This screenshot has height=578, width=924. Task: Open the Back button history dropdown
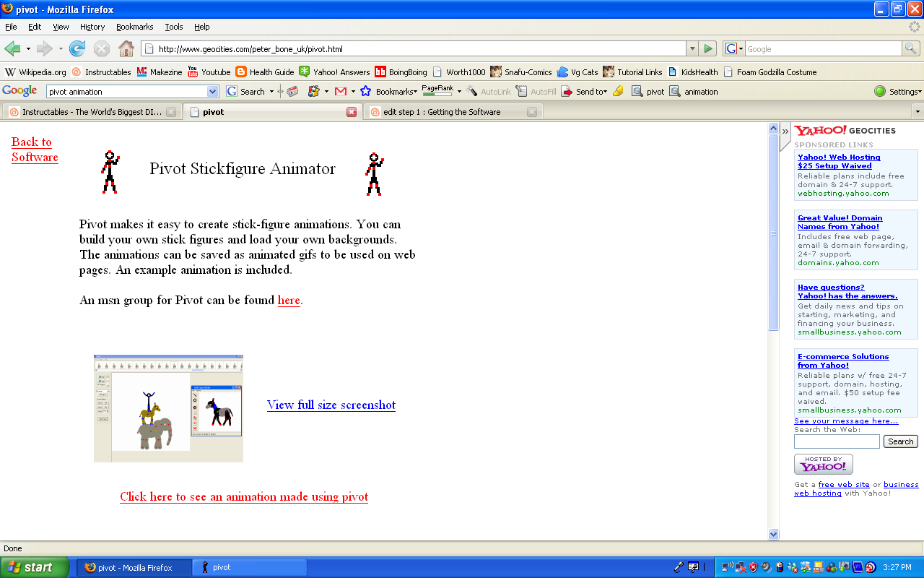pyautogui.click(x=28, y=49)
